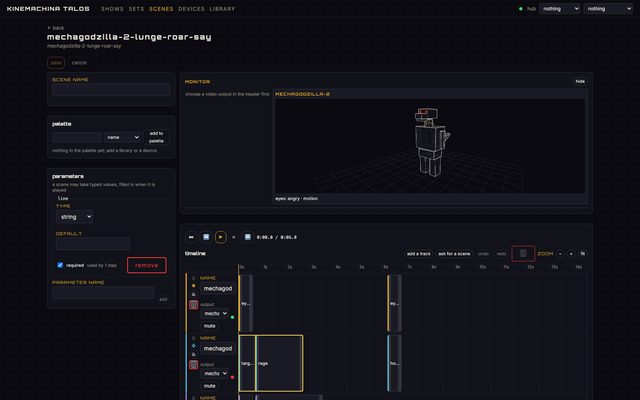
Task: Hide the monitor panel
Action: tap(580, 81)
